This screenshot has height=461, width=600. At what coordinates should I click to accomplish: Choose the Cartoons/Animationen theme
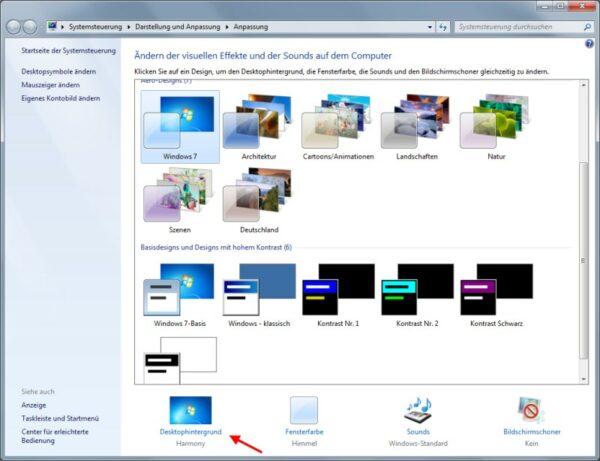click(x=338, y=127)
